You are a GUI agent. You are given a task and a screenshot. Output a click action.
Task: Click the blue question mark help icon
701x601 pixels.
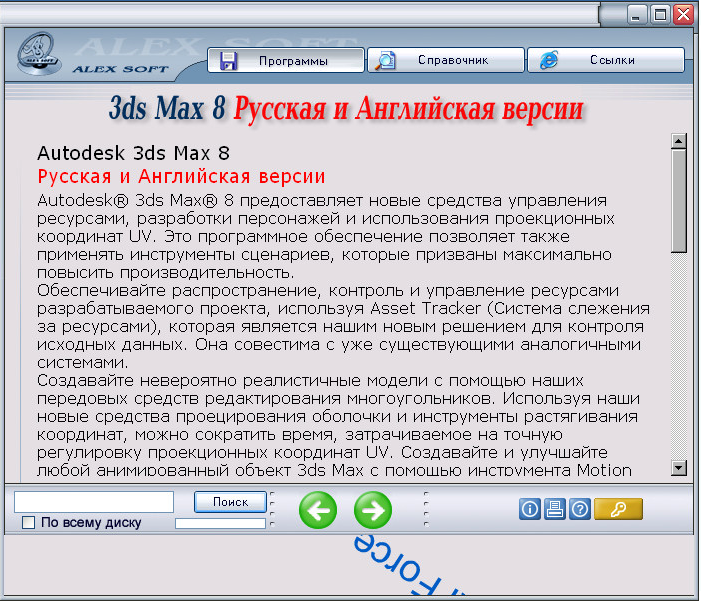tap(579, 510)
